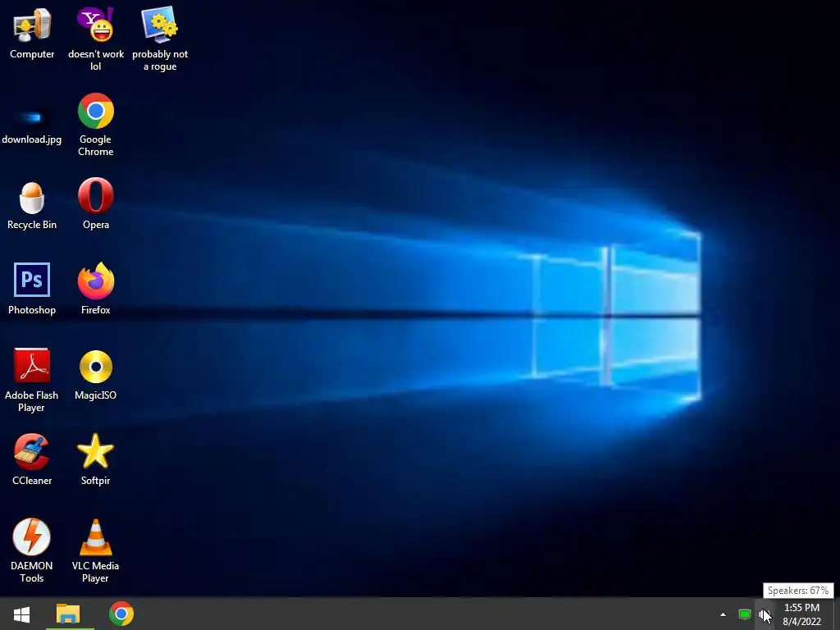Select the "probably not a rogue" shortcut
The image size is (840, 630).
coord(160,25)
